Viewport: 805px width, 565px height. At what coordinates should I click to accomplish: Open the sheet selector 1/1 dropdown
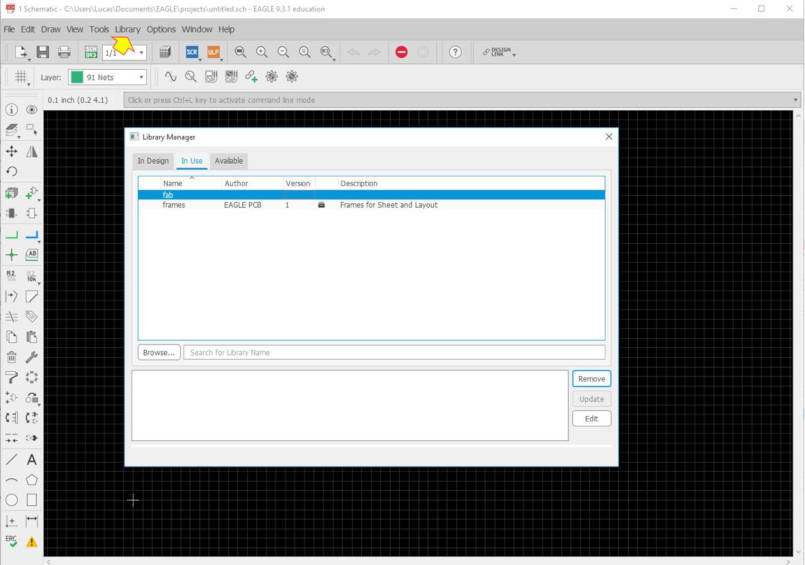(x=125, y=52)
